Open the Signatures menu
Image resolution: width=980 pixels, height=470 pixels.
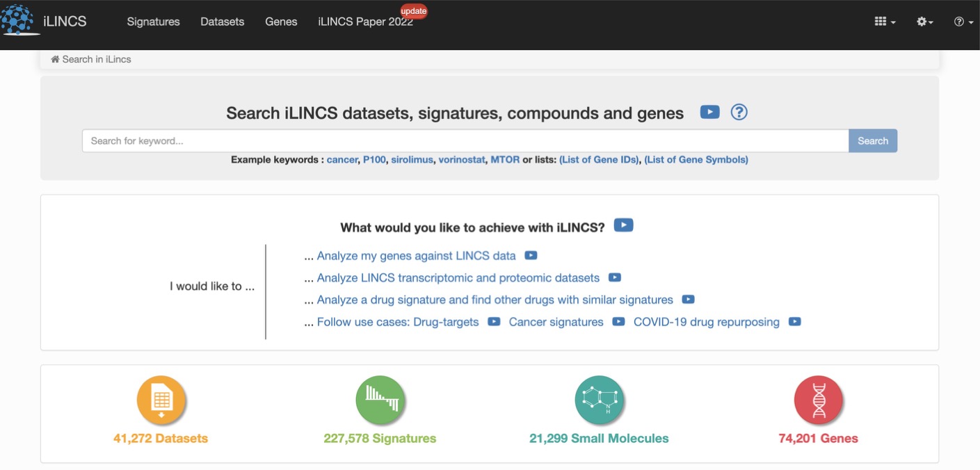tap(153, 22)
